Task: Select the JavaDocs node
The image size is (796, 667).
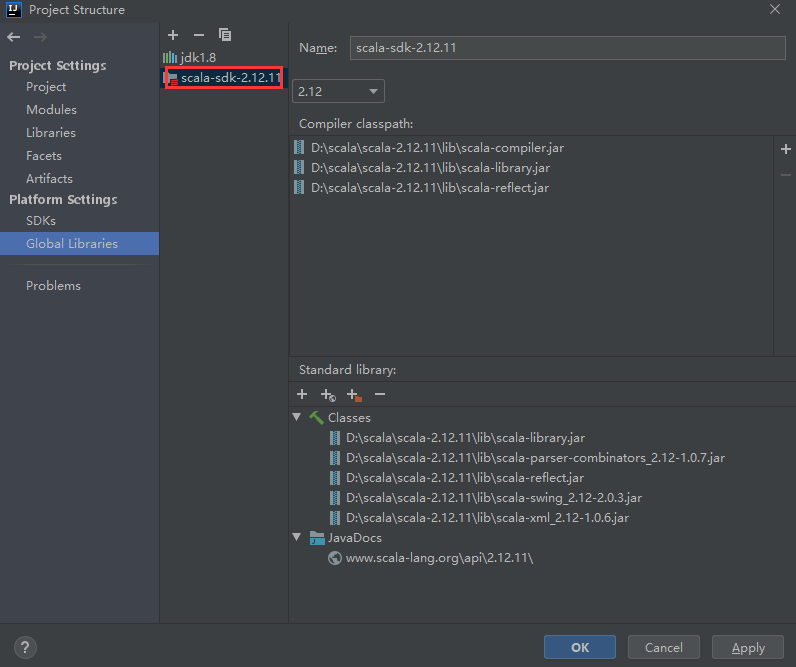Action: (x=354, y=538)
